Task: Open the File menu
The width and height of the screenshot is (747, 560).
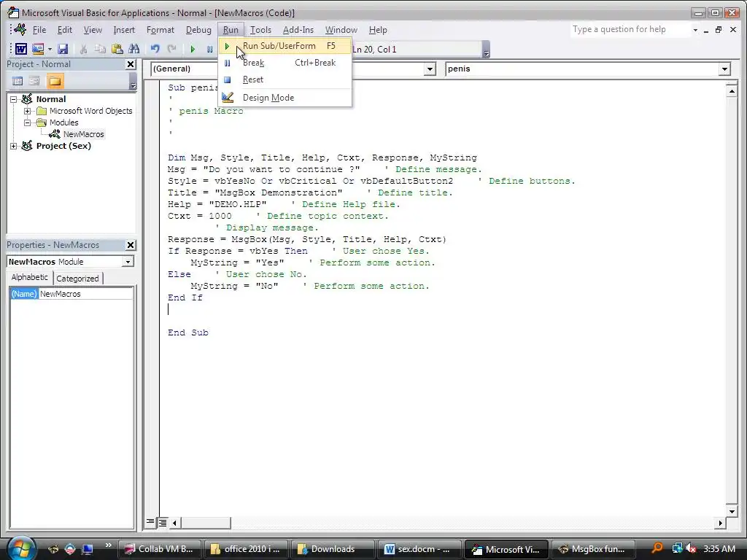Action: tap(39, 30)
